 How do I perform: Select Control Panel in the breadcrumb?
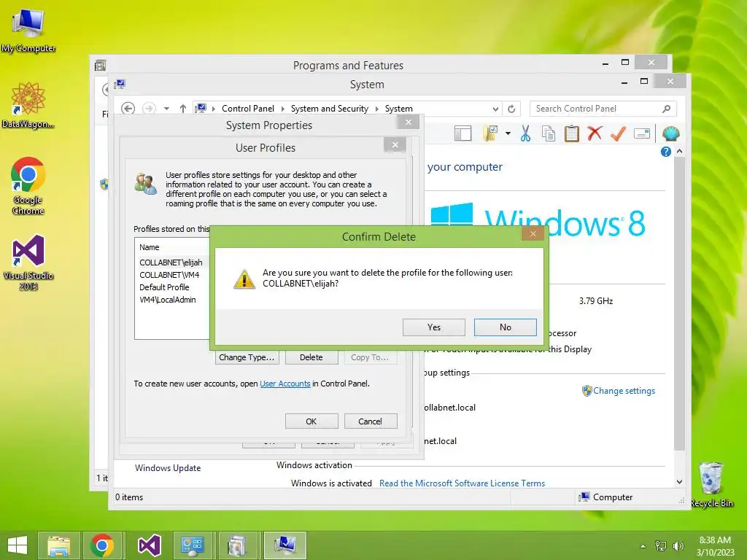click(248, 109)
